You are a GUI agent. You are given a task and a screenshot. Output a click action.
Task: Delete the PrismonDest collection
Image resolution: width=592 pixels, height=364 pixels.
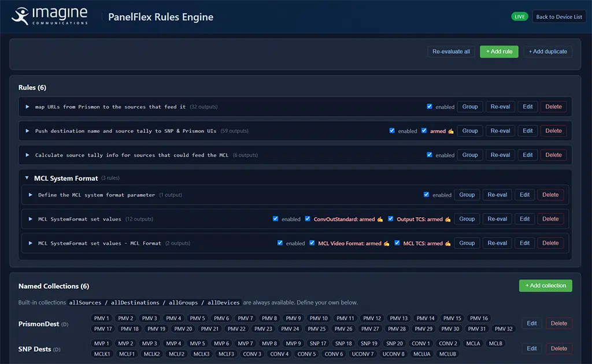click(x=559, y=324)
